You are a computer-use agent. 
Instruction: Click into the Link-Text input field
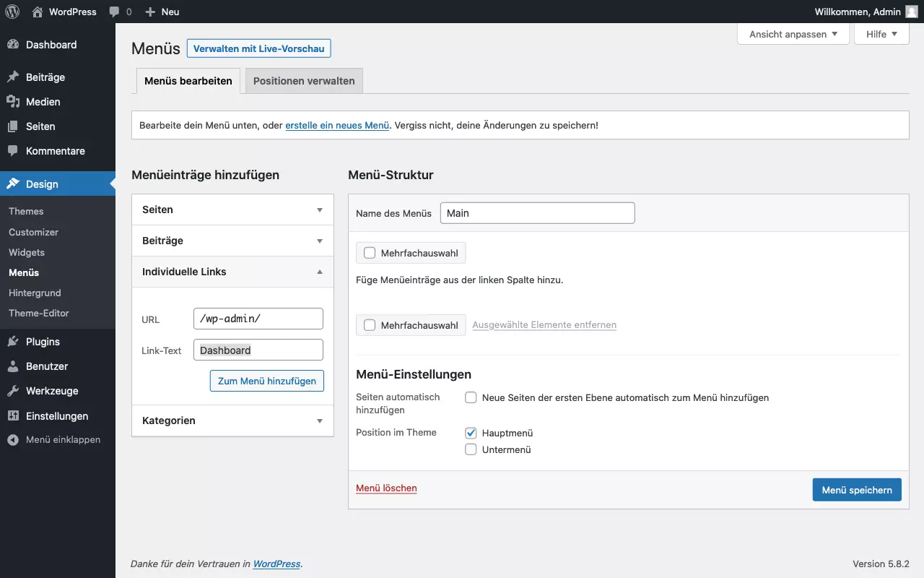tap(258, 350)
